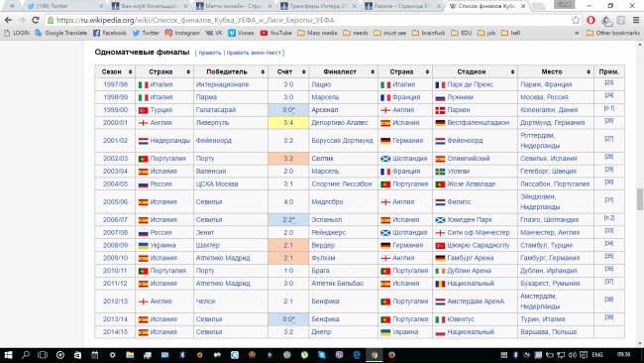Expand hidden bookmarks with the chevron
This screenshot has width=644, height=363.
tap(577, 33)
